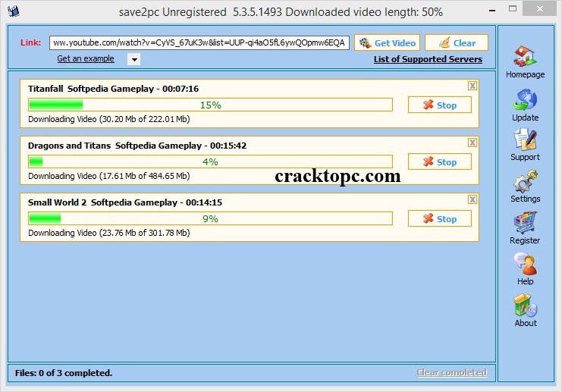562x392 pixels.
Task: Click the Get Video button
Action: [x=387, y=43]
